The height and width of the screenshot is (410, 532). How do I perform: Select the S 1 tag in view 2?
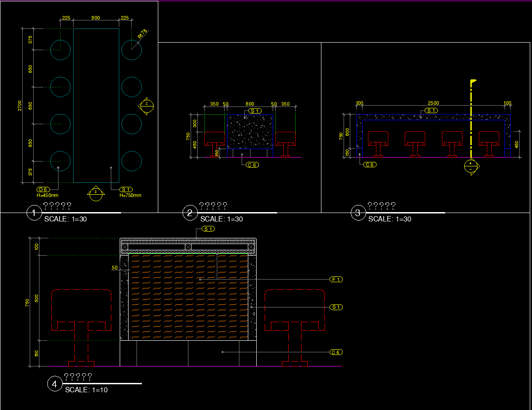[255, 110]
